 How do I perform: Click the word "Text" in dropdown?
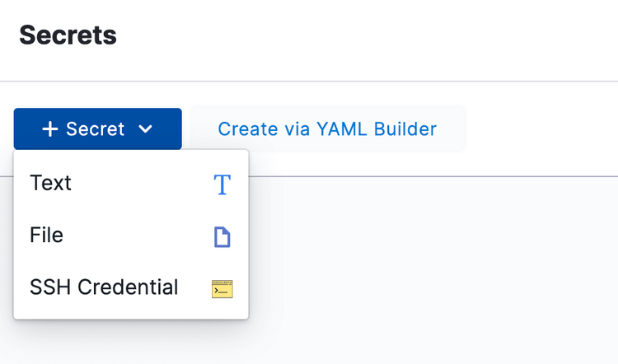coord(50,183)
